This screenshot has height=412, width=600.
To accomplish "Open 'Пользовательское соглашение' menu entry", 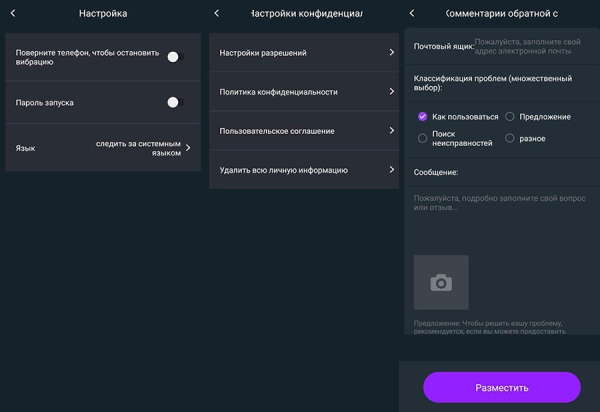I will pos(304,130).
